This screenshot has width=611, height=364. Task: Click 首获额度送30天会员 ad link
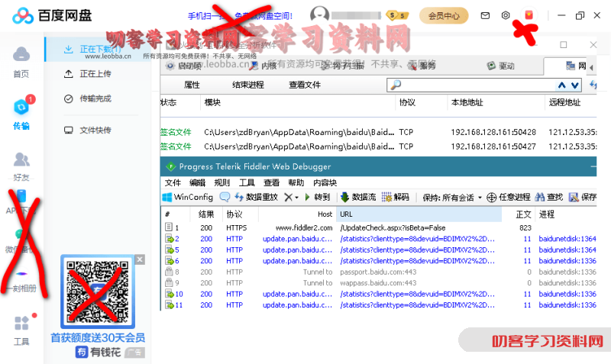point(98,337)
